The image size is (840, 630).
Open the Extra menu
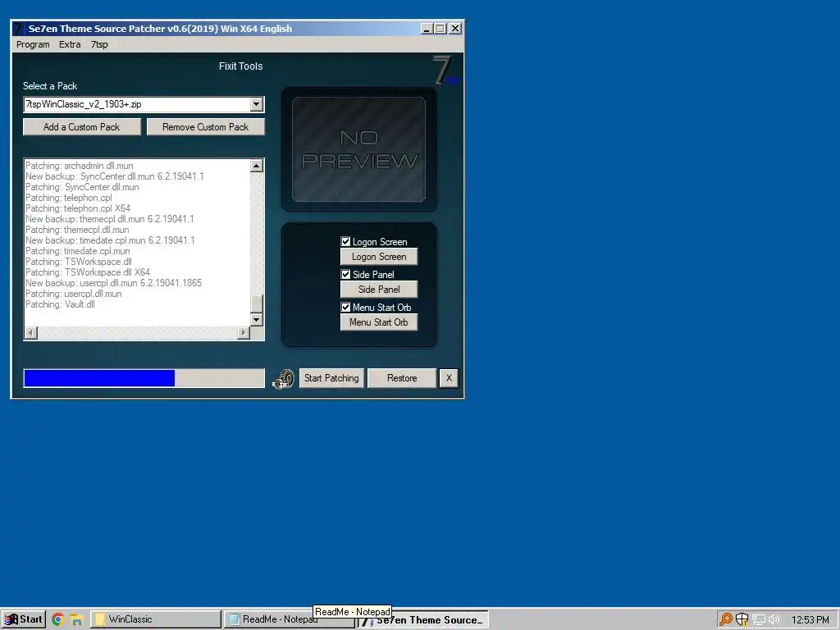coord(70,44)
